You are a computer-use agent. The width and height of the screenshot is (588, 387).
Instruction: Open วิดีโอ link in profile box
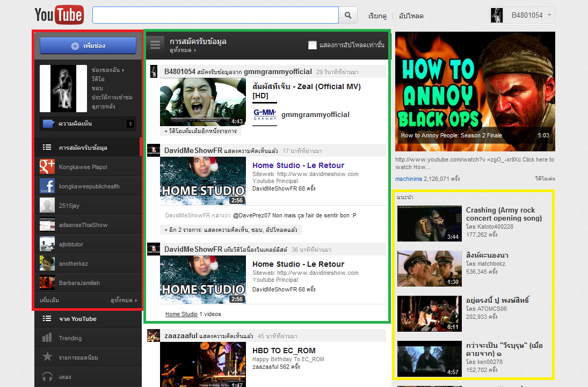point(98,79)
